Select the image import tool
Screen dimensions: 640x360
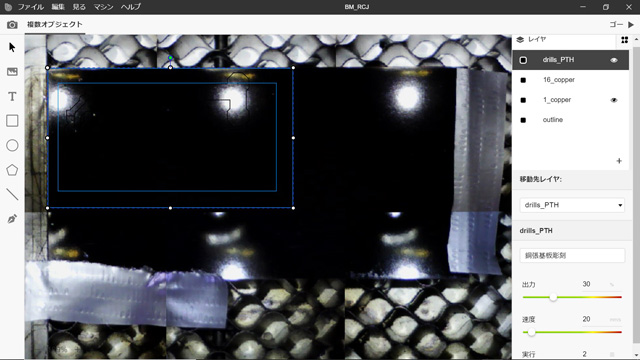pyautogui.click(x=12, y=72)
